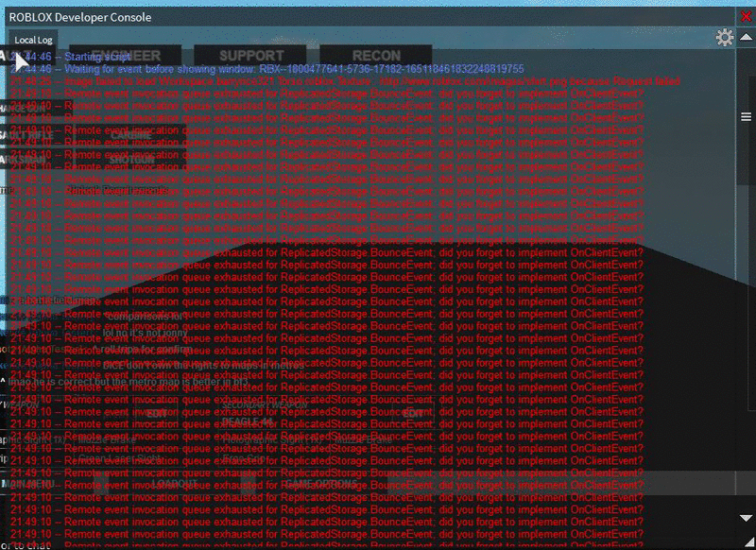This screenshot has width=756, height=550.
Task: Click the scrollbar thumb with three lines
Action: [x=746, y=116]
